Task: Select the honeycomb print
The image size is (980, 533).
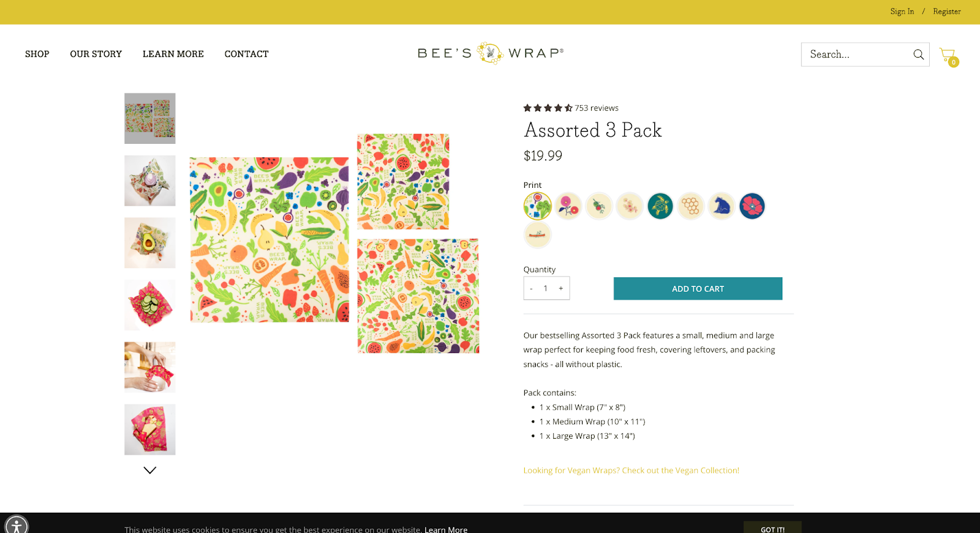Action: [x=691, y=206]
